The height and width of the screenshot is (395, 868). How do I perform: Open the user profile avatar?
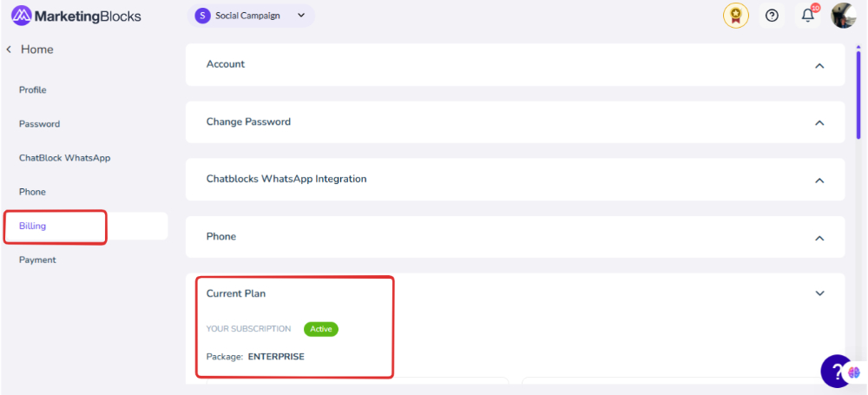(843, 16)
